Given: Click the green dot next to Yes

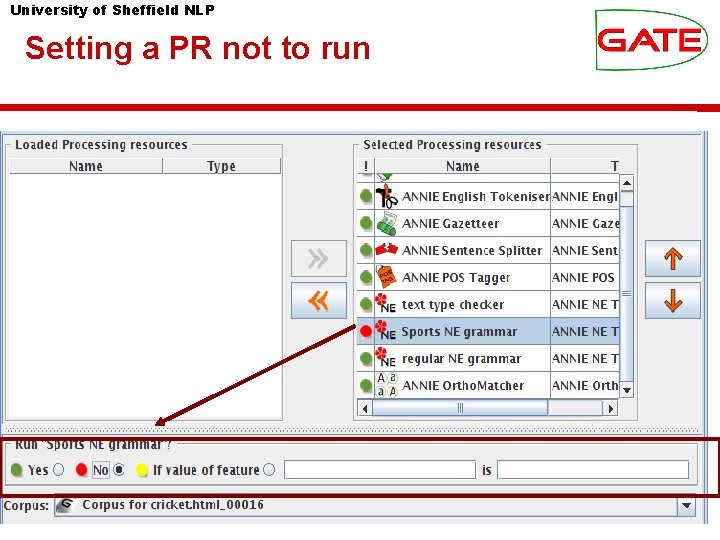Looking at the screenshot, I should coord(17,470).
